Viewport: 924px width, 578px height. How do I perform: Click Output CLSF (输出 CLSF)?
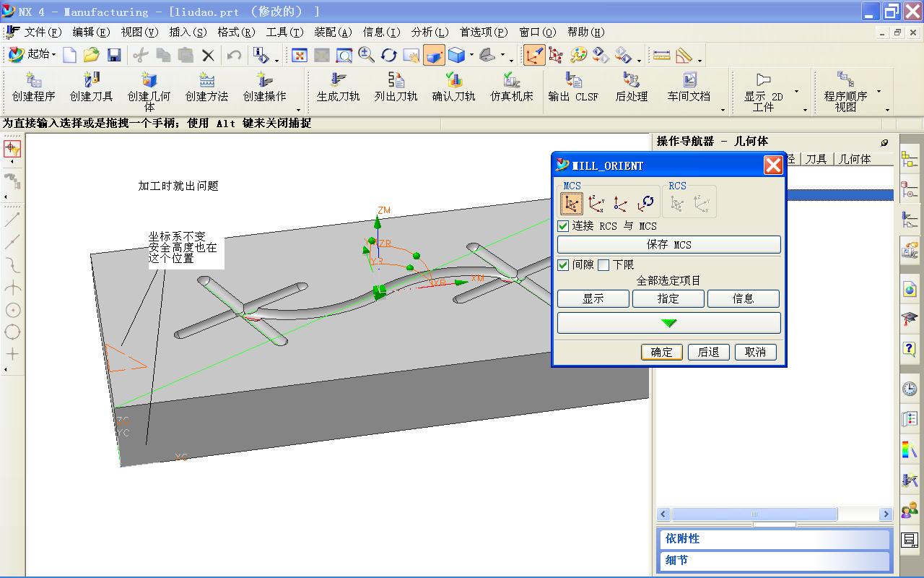tap(573, 87)
